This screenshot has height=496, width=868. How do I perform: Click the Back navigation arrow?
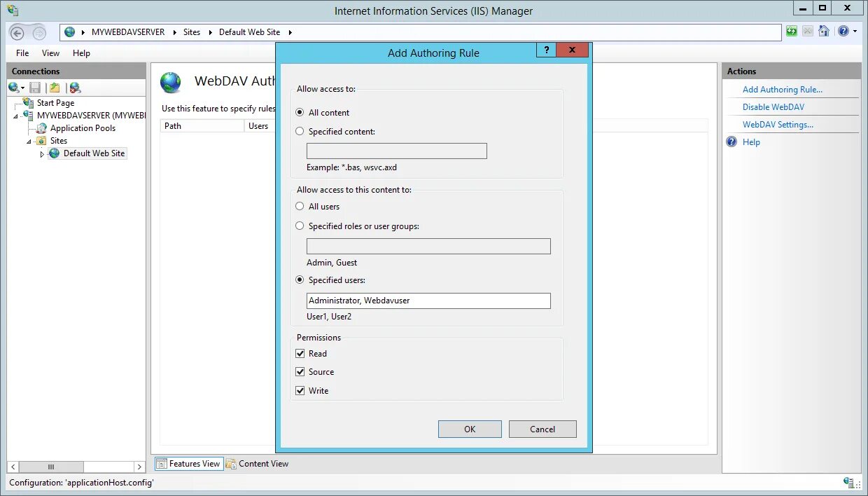tap(17, 33)
